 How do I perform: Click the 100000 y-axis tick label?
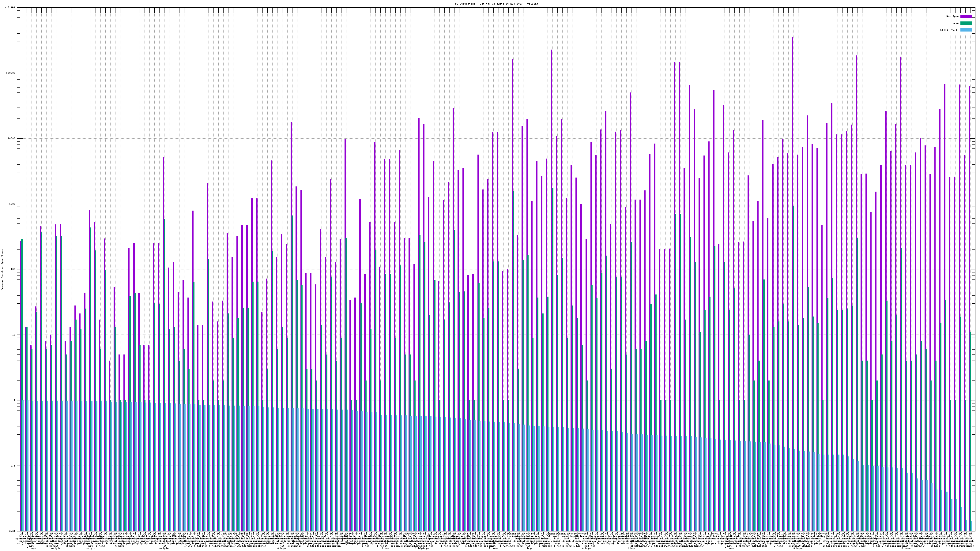pos(11,73)
